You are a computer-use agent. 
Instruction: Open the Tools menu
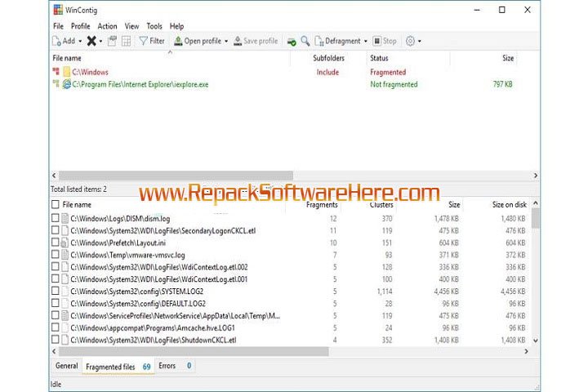[x=154, y=26]
